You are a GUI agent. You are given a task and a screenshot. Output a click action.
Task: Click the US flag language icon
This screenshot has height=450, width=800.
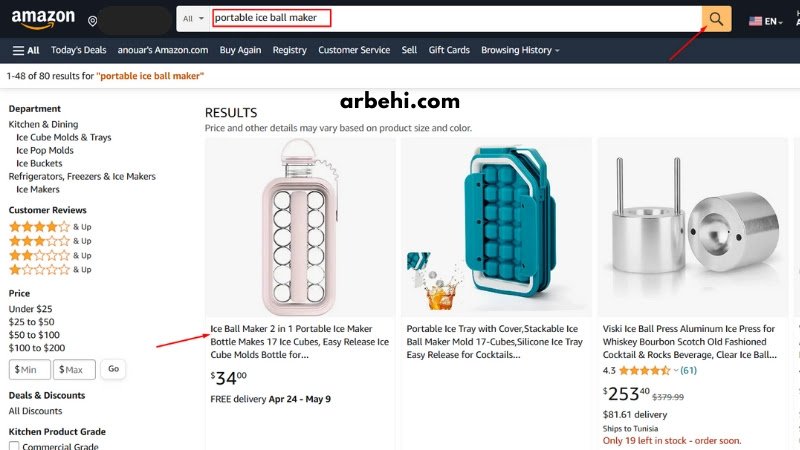point(755,21)
